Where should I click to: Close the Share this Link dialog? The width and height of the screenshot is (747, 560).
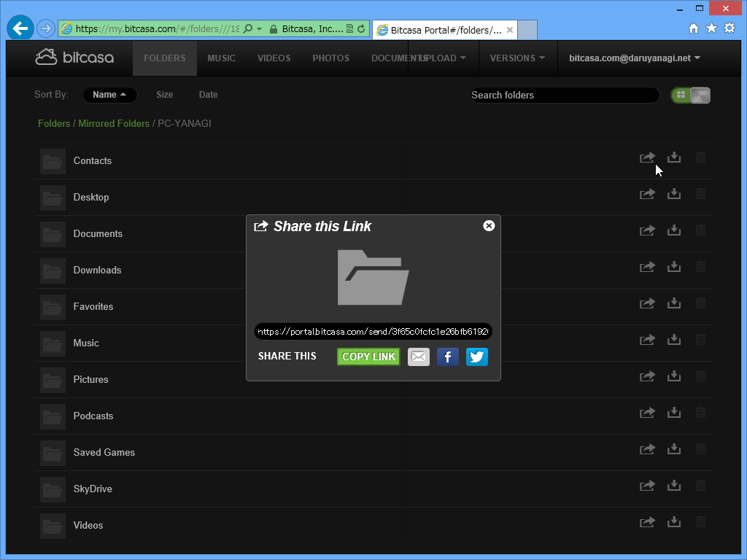489,226
